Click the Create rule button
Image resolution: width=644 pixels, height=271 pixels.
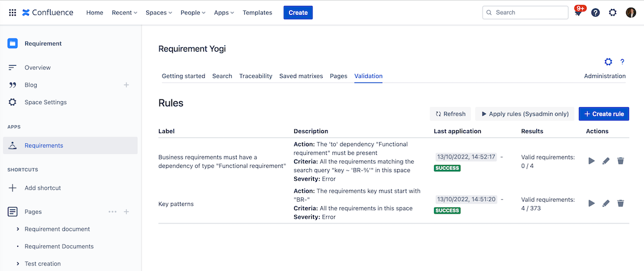tap(604, 114)
